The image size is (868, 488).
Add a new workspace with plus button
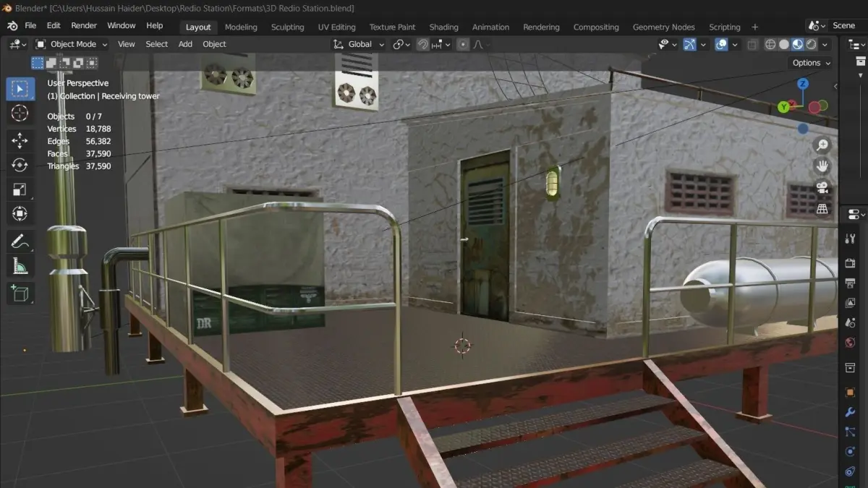pos(755,27)
